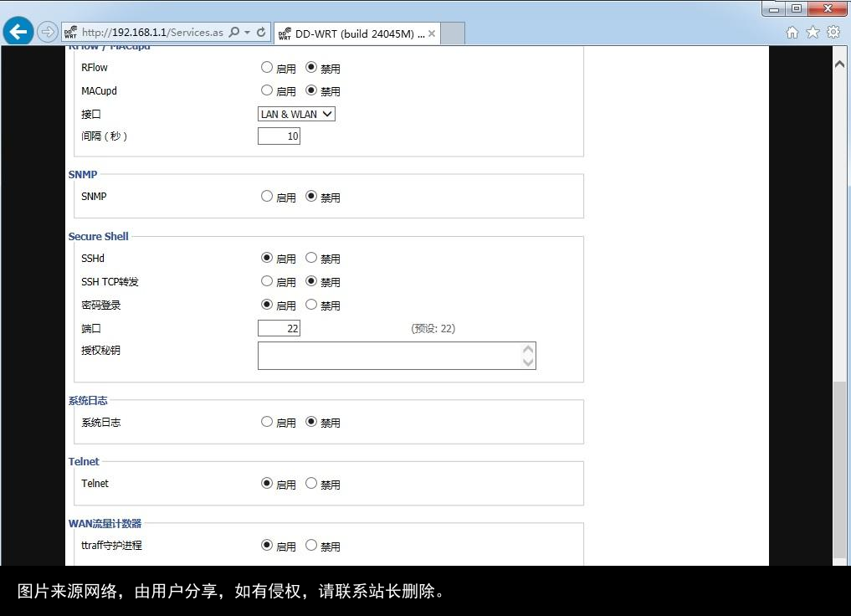Enable the SNMP service radio button
The width and height of the screenshot is (851, 616).
(x=266, y=197)
